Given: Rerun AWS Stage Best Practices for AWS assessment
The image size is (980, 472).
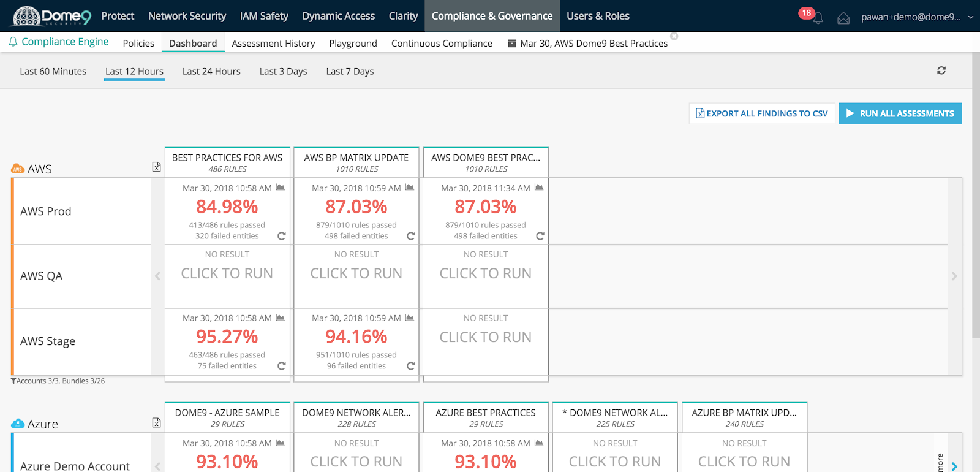Looking at the screenshot, I should [x=282, y=366].
